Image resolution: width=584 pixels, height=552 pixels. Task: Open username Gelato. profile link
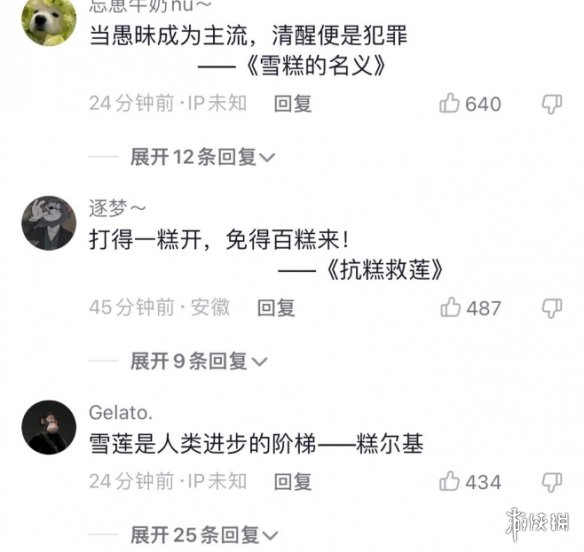coord(121,412)
